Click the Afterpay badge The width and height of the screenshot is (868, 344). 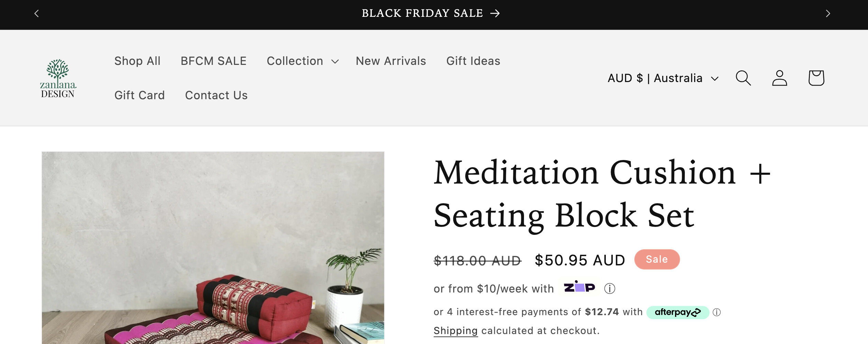(677, 312)
